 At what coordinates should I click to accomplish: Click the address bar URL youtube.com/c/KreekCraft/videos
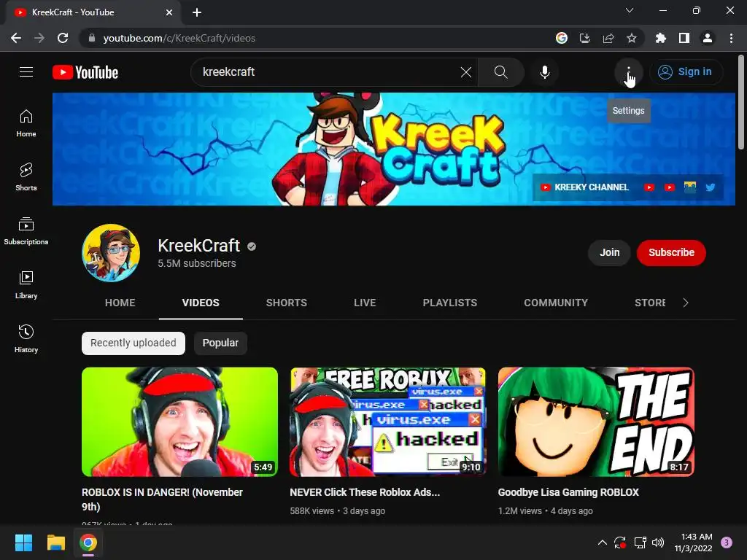point(179,38)
